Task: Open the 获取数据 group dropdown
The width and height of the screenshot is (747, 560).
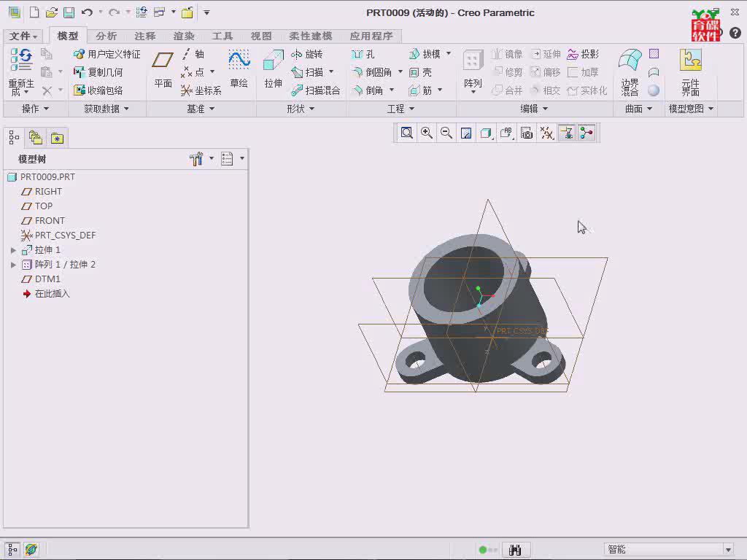Action: pos(107,109)
